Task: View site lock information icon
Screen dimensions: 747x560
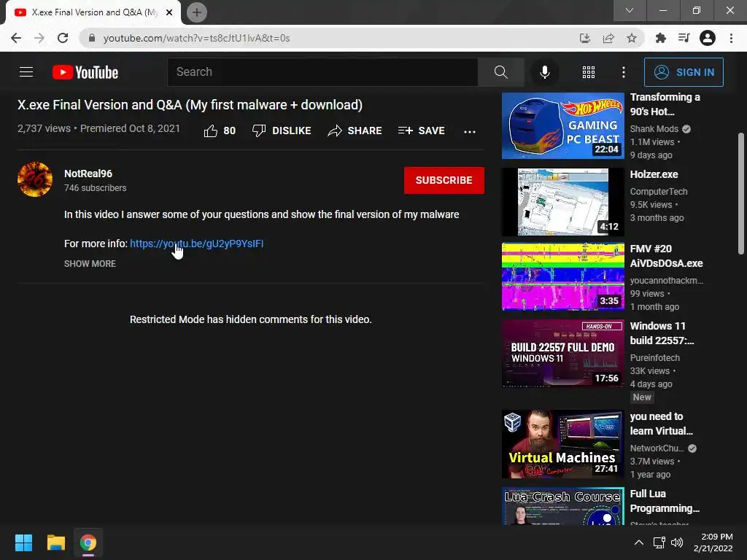Action: pyautogui.click(x=92, y=38)
